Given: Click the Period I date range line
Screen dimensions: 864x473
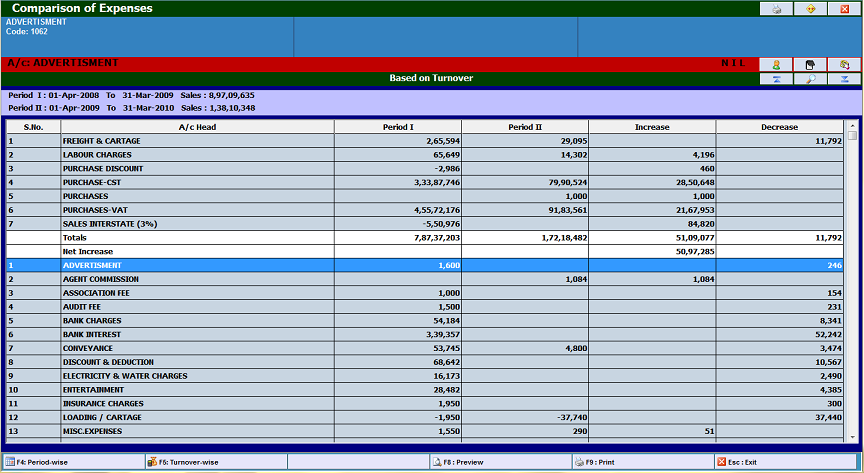Looking at the screenshot, I should point(131,95).
